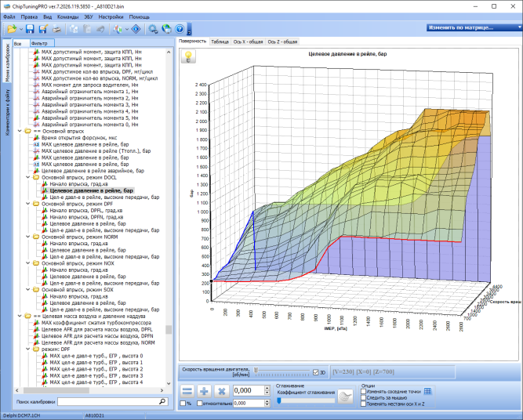The image size is (523, 420).
Task: Switch to 'Ось X - общая' tab
Action: [x=248, y=42]
